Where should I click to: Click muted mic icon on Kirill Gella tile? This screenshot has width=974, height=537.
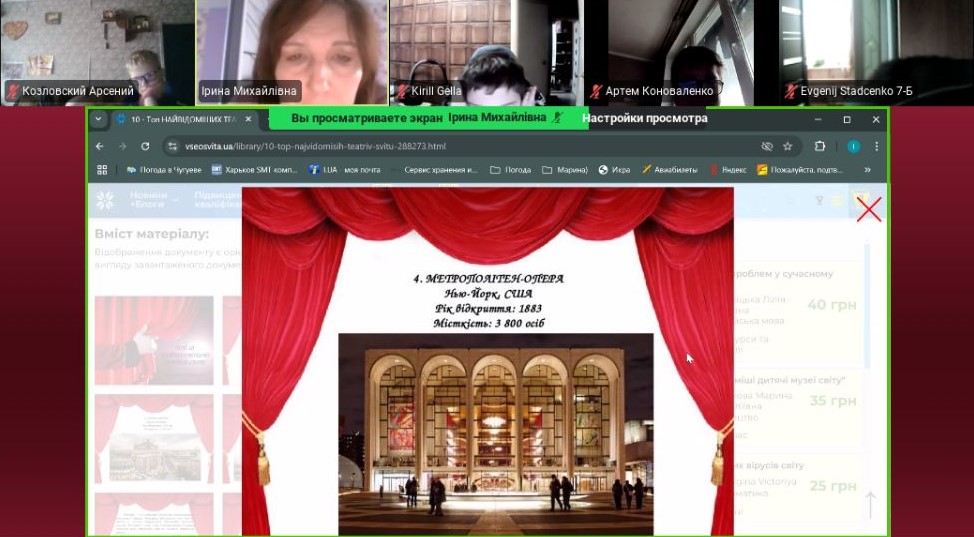tap(403, 91)
